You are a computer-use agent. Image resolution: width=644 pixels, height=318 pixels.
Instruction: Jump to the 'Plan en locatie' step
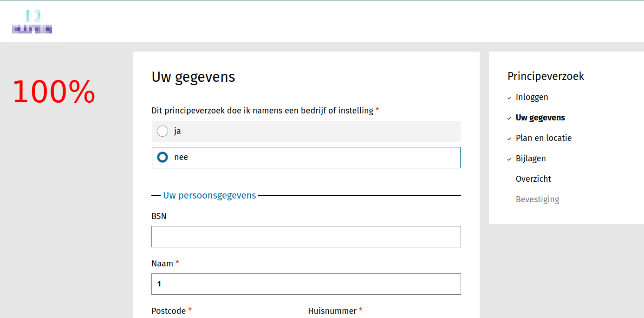(x=544, y=138)
